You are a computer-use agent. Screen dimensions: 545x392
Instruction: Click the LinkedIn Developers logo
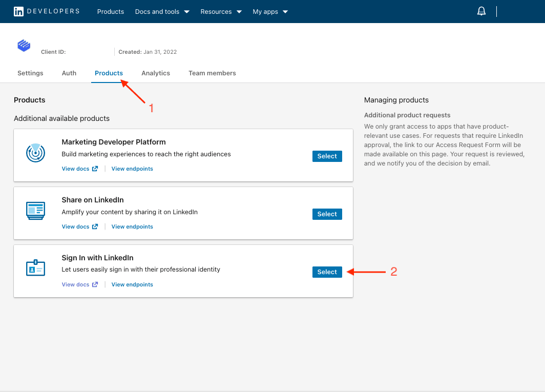click(46, 11)
